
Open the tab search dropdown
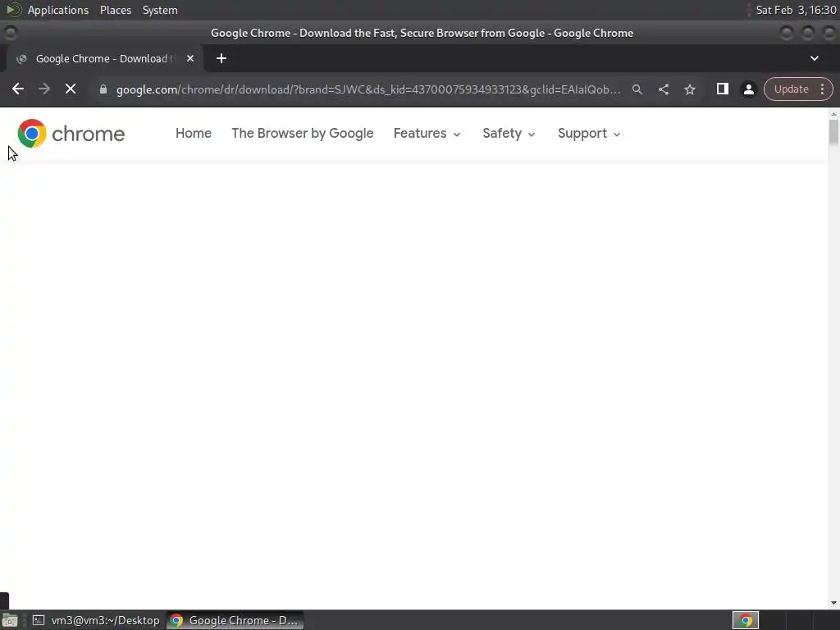[x=815, y=58]
